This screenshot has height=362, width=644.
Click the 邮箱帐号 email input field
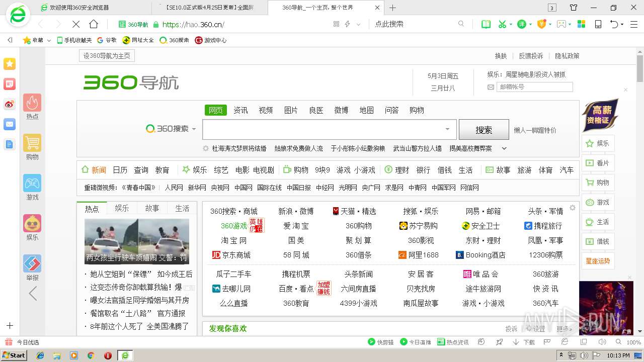pyautogui.click(x=535, y=87)
